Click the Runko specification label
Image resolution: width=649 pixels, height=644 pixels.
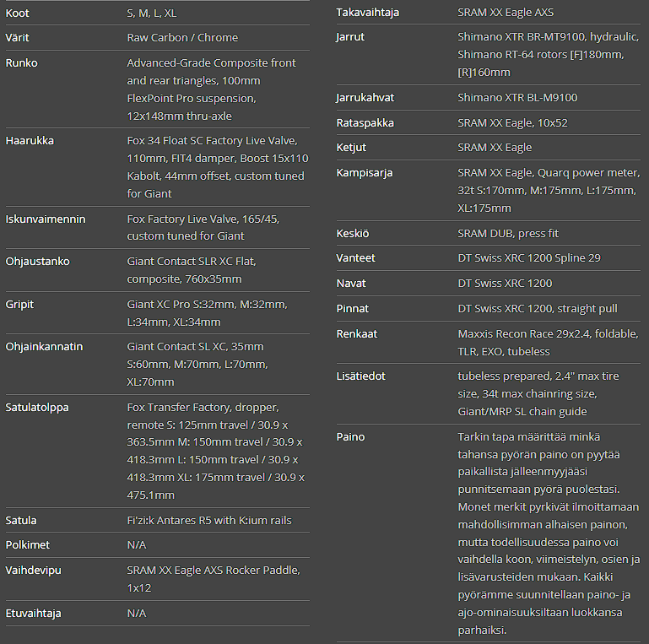pos(22,63)
